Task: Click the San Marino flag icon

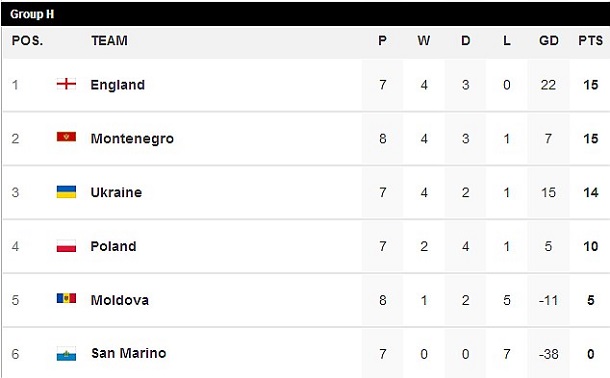Action: pyautogui.click(x=66, y=354)
